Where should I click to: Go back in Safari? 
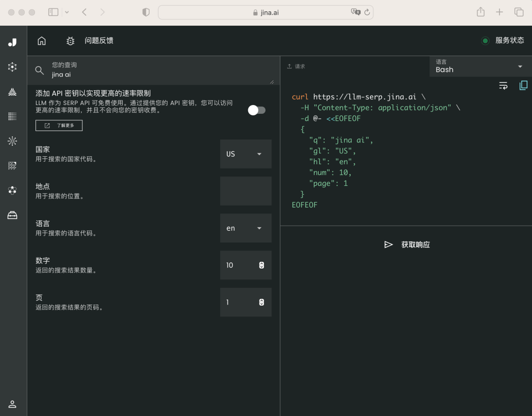pyautogui.click(x=85, y=12)
